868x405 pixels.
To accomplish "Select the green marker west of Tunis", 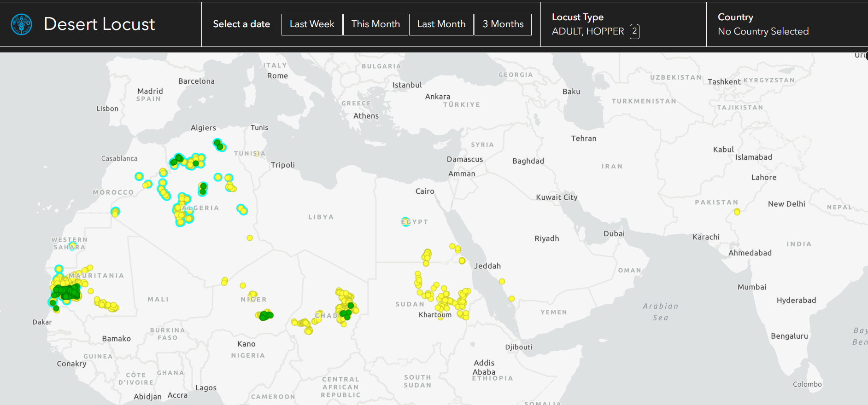I will tap(219, 145).
